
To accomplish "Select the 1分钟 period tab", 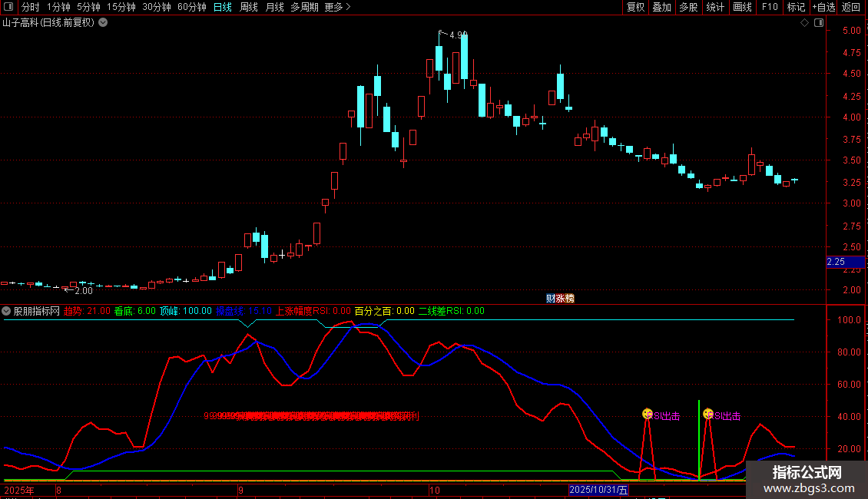I will pos(58,7).
